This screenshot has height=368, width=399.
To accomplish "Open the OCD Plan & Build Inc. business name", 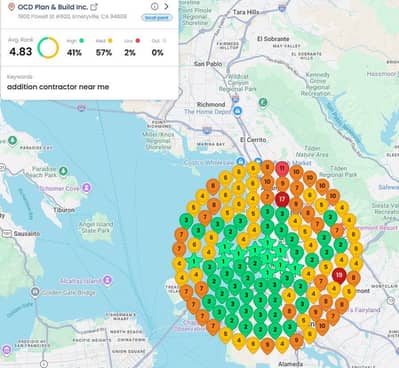I will pos(53,7).
